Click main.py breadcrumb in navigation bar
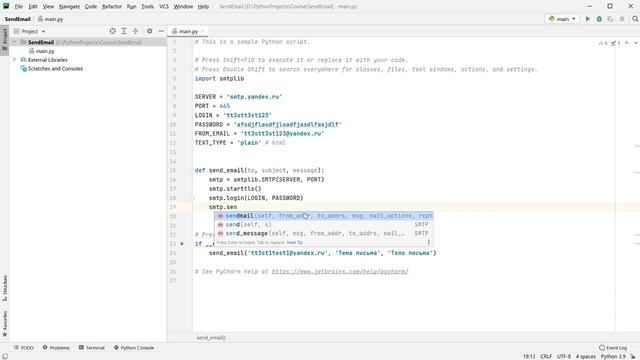 tap(50, 19)
